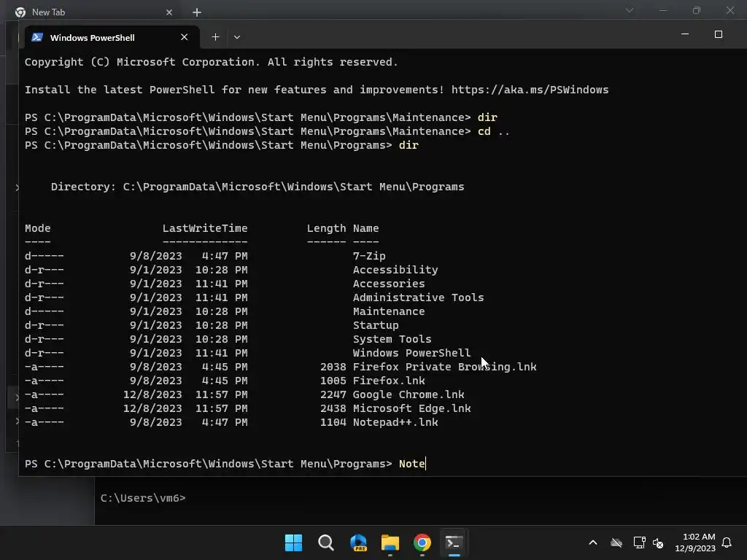Image resolution: width=747 pixels, height=560 pixels.
Task: Maximize the PowerShell terminal window
Action: point(719,34)
